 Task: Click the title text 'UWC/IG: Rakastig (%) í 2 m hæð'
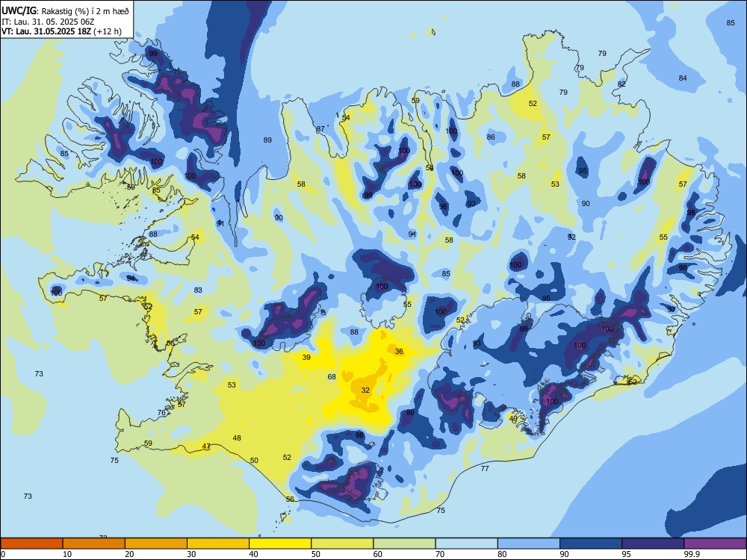[65, 10]
